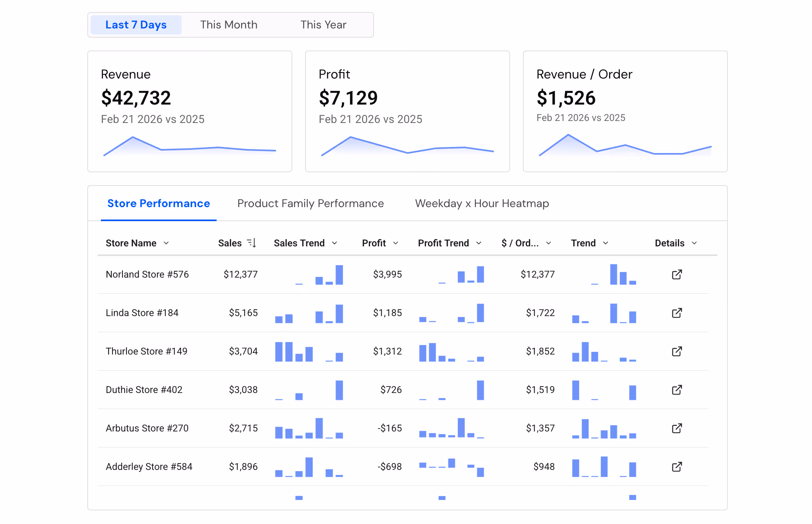This screenshot has height=524, width=812.
Task: Expand the Store Name column menu
Action: pyautogui.click(x=166, y=243)
